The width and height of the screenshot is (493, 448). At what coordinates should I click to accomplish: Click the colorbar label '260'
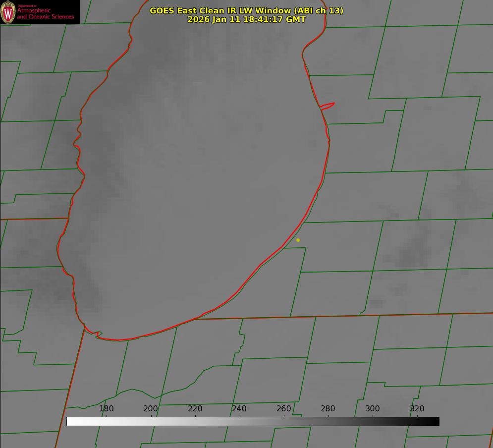tap(283, 409)
